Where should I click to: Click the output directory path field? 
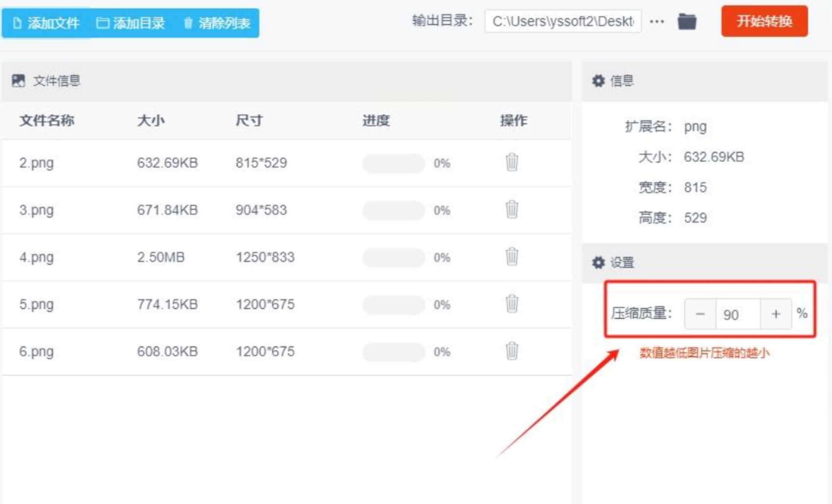click(563, 22)
